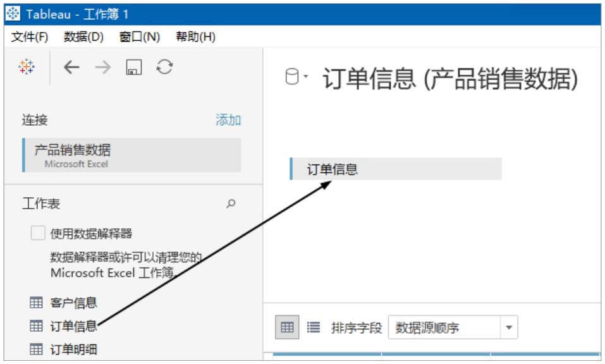The image size is (605, 364).
Task: Refresh the data source
Action: click(x=164, y=67)
